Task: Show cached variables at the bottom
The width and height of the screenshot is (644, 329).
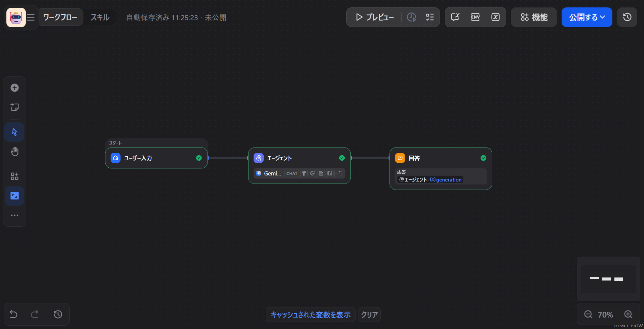Action: (310, 315)
